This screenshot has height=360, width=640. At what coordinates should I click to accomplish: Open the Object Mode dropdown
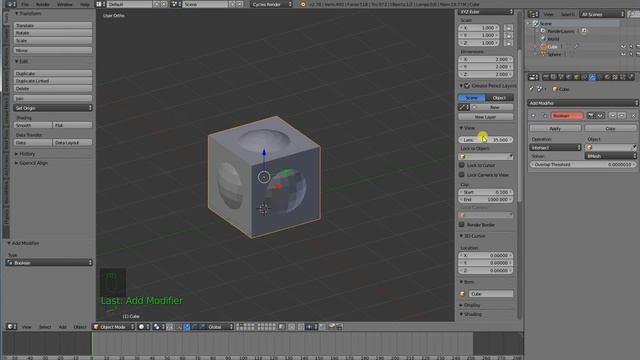pyautogui.click(x=113, y=327)
